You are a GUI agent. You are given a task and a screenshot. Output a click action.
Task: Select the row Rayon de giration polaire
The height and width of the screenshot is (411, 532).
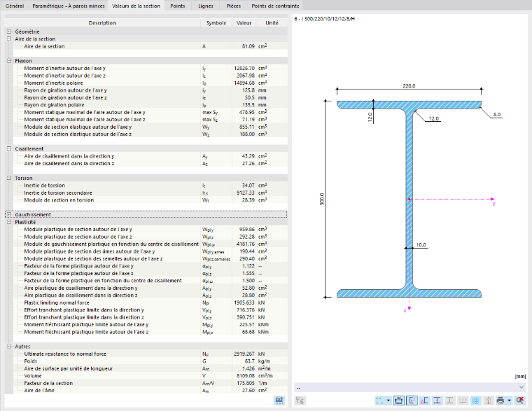150,105
